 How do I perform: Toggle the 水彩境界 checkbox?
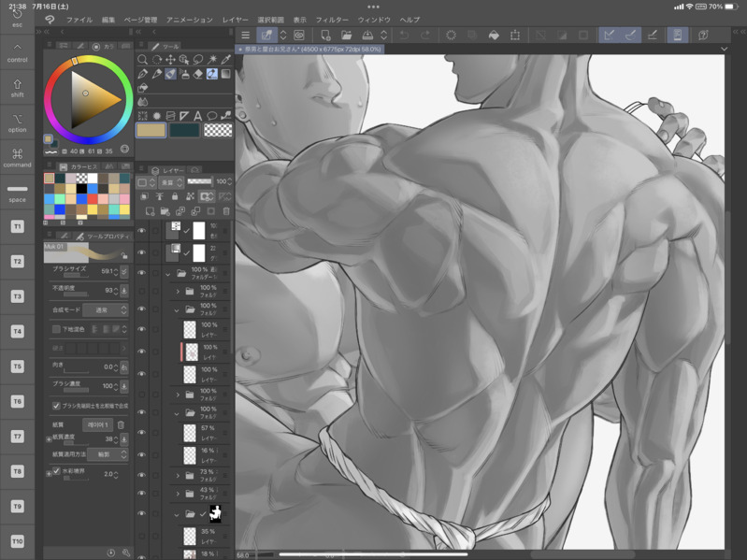(56, 471)
